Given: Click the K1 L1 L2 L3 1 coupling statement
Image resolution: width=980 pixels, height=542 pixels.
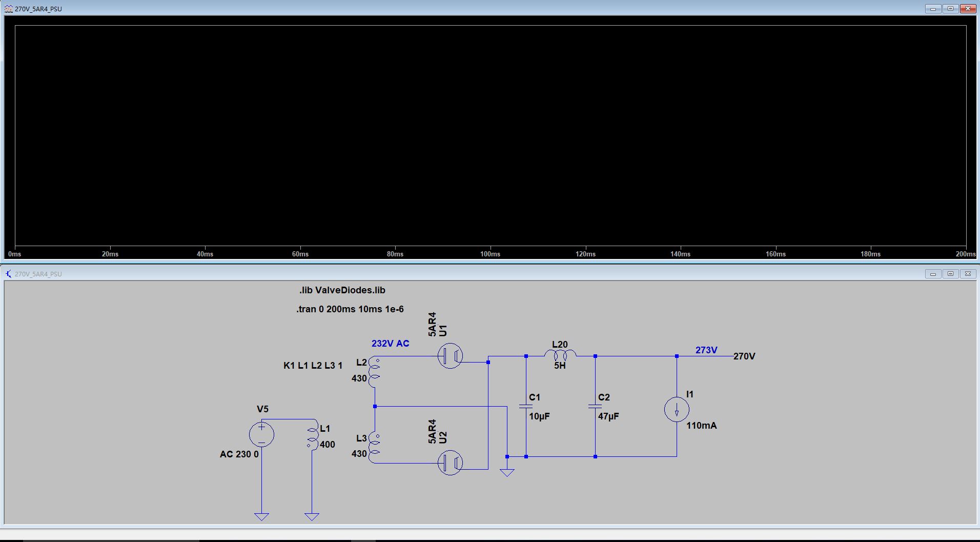Looking at the screenshot, I should coord(313,366).
